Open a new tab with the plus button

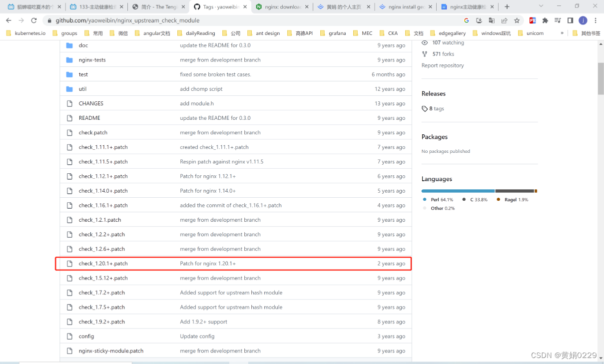(x=507, y=6)
